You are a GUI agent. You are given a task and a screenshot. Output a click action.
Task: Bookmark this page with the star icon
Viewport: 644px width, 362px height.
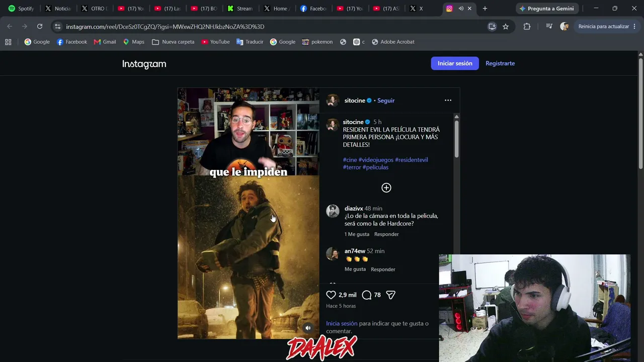[506, 27]
